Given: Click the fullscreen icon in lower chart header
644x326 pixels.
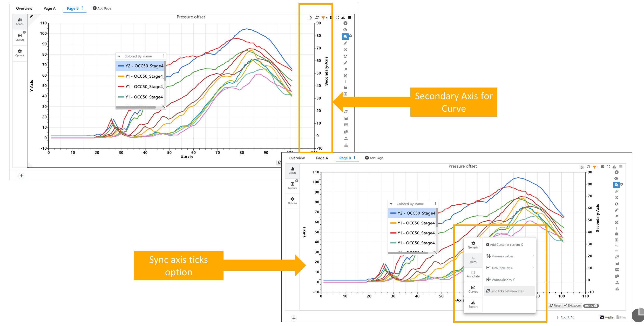Looking at the screenshot, I should (x=608, y=167).
